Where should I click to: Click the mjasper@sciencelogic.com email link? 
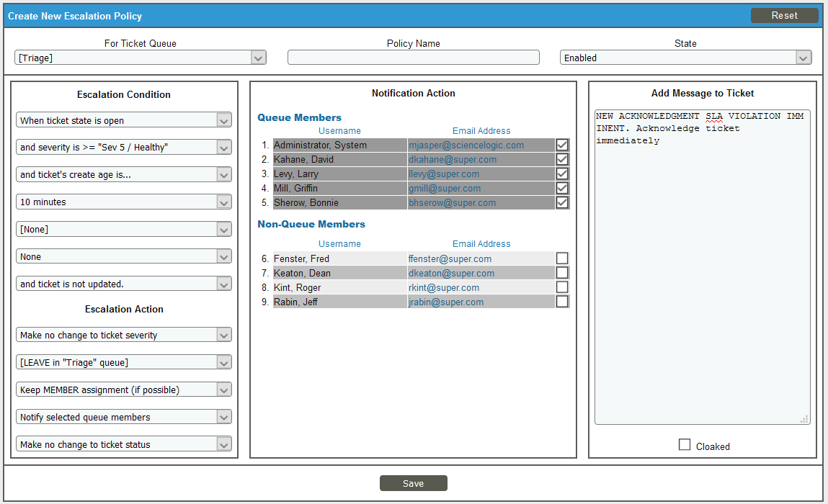[466, 145]
